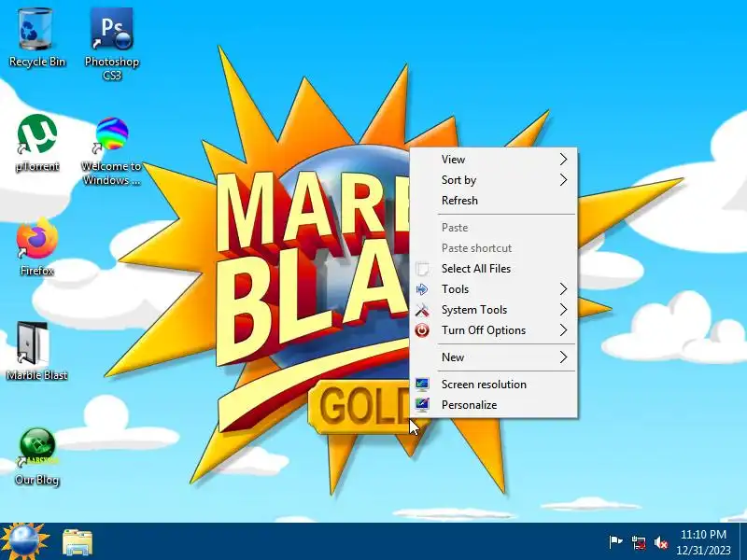The width and height of the screenshot is (747, 560).
Task: Expand the Tools submenu arrow
Action: coord(564,289)
